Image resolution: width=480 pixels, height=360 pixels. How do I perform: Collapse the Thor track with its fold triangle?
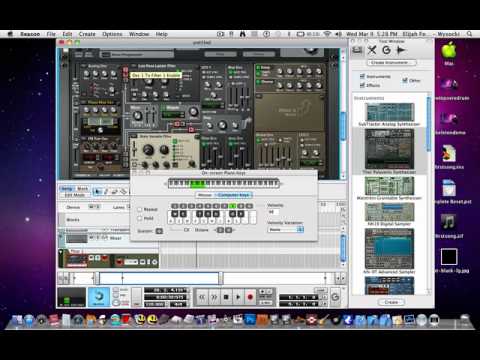tap(61, 252)
